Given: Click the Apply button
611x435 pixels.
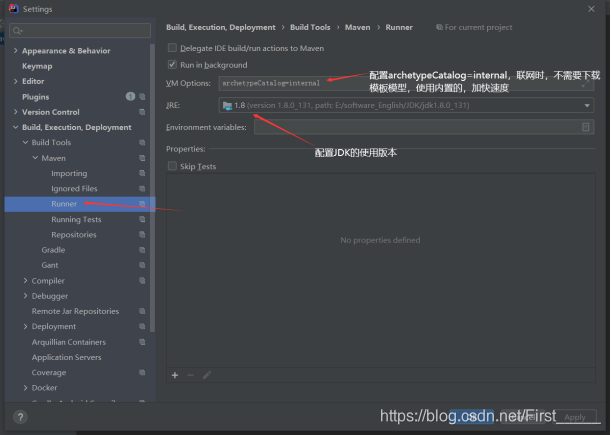Looking at the screenshot, I should 575,417.
